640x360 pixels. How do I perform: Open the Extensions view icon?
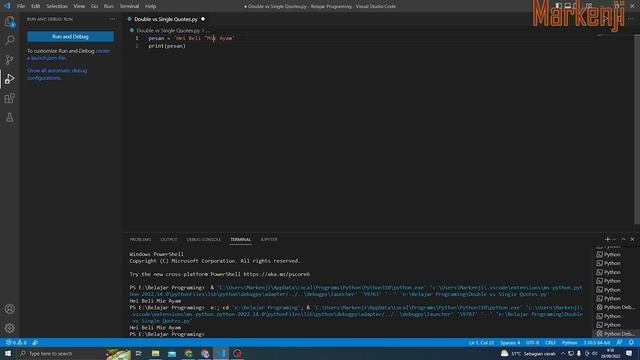(x=9, y=98)
